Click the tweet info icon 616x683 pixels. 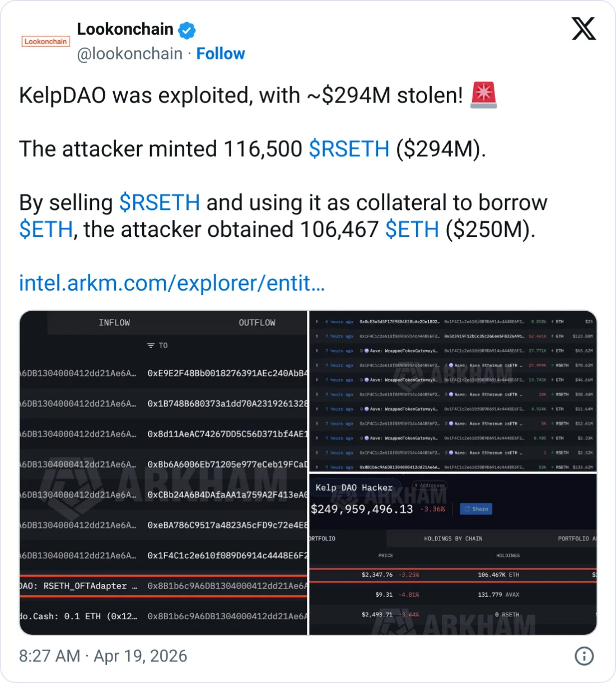[584, 656]
